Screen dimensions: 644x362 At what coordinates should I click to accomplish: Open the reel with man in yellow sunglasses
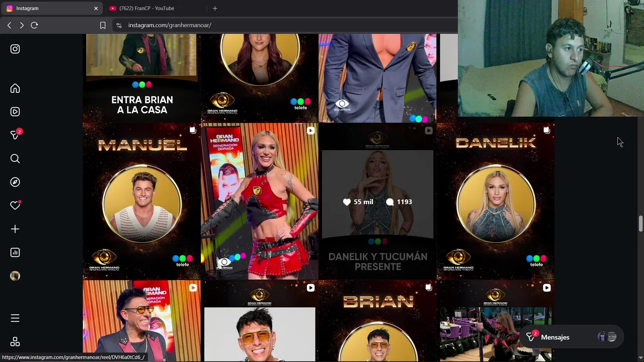coord(141,321)
